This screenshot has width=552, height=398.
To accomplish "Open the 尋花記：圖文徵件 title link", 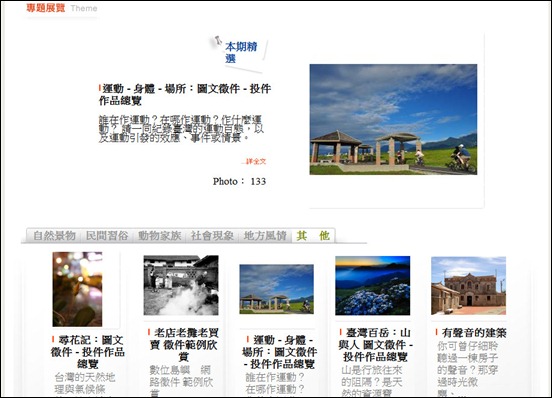I will pyautogui.click(x=88, y=352).
